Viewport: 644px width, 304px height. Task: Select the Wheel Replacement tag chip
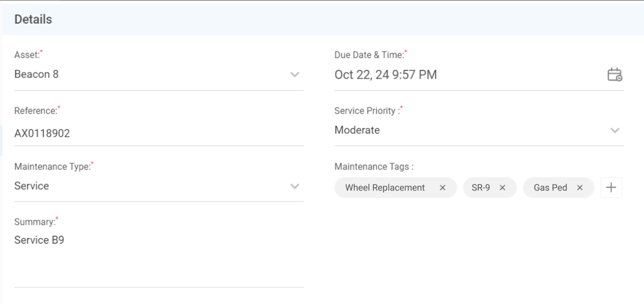point(385,188)
